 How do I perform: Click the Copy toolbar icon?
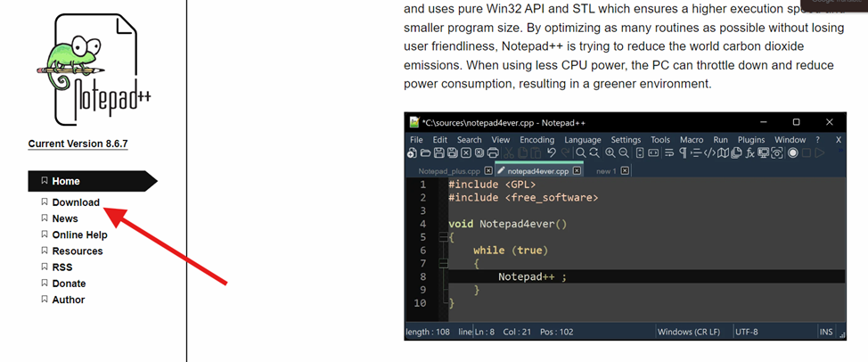[522, 153]
